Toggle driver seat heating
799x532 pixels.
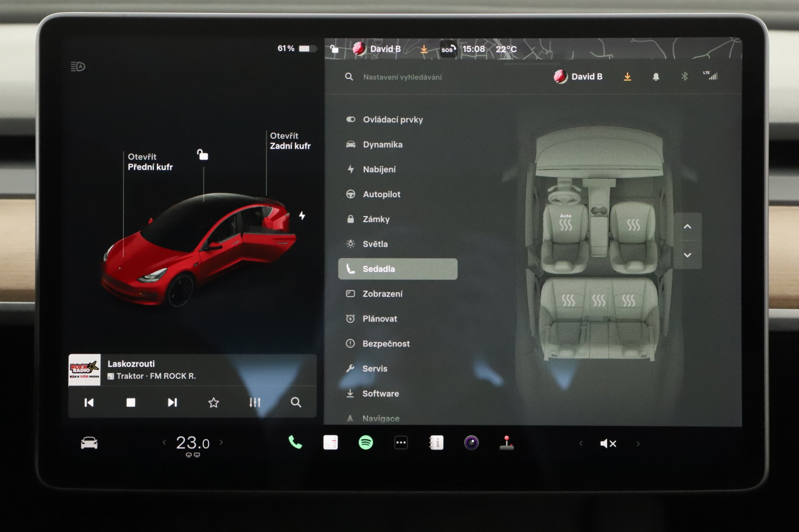click(x=565, y=224)
